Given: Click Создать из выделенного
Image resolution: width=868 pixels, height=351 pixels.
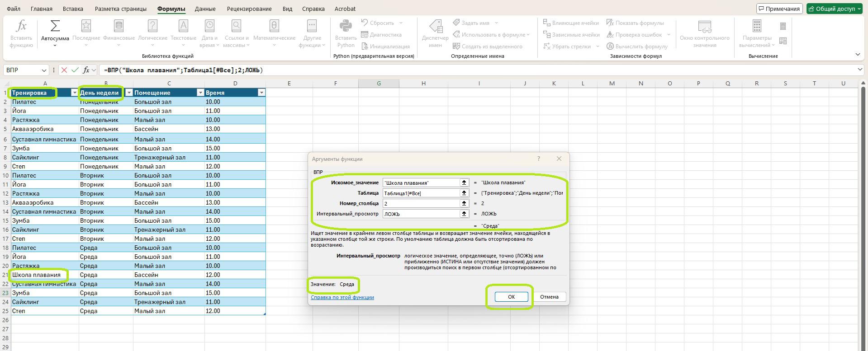Looking at the screenshot, I should click(x=488, y=47).
